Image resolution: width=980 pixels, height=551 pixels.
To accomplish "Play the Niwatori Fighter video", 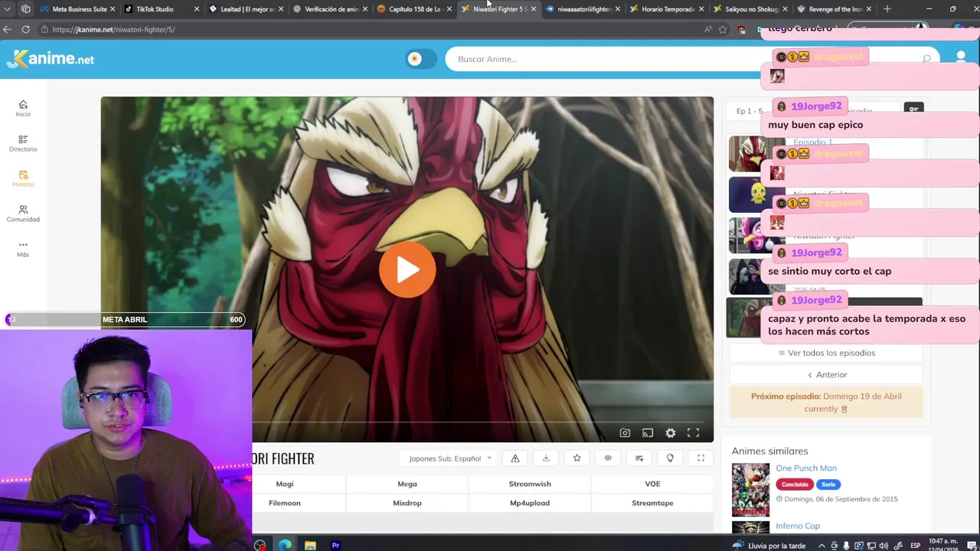I will click(407, 269).
